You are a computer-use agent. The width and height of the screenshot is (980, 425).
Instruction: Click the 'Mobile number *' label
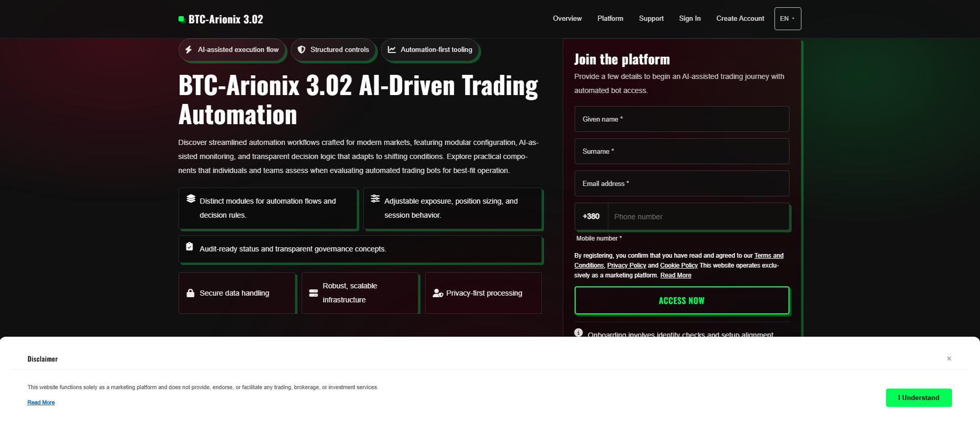599,238
